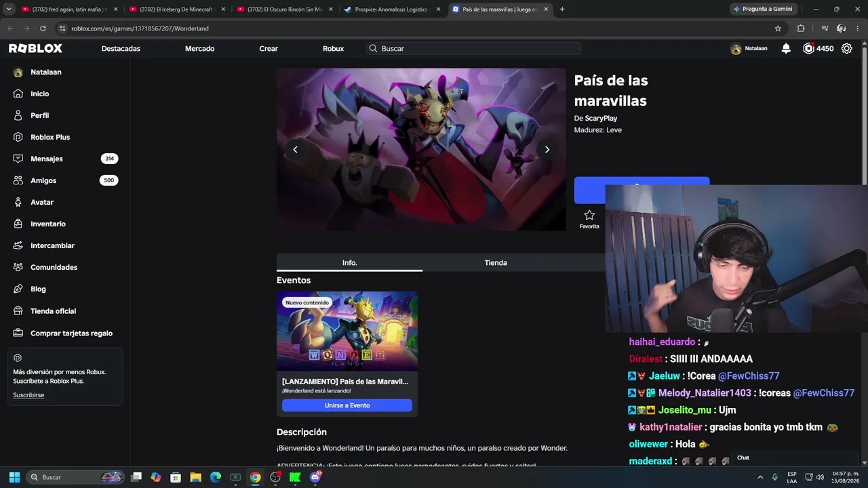Open the taskbar clock showing 04:57 p. m.

(x=846, y=477)
